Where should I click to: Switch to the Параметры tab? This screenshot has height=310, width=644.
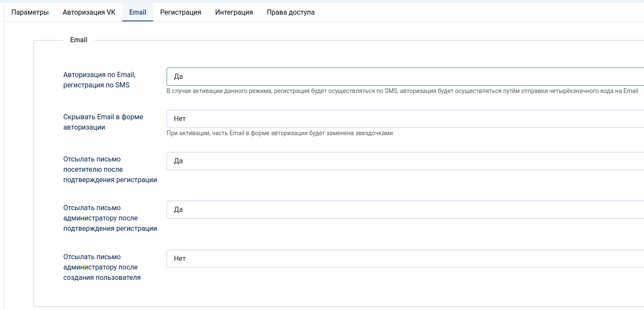30,12
